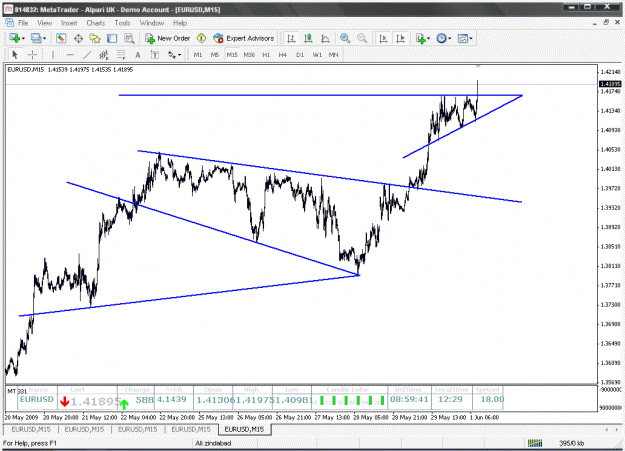The image size is (625, 451).
Task: Switch chart to Line Chart type
Action: (x=325, y=38)
